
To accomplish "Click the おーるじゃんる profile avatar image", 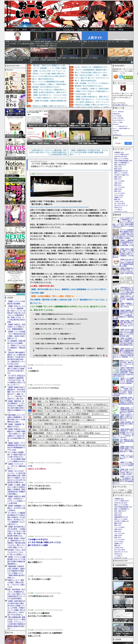I will point(123,88).
